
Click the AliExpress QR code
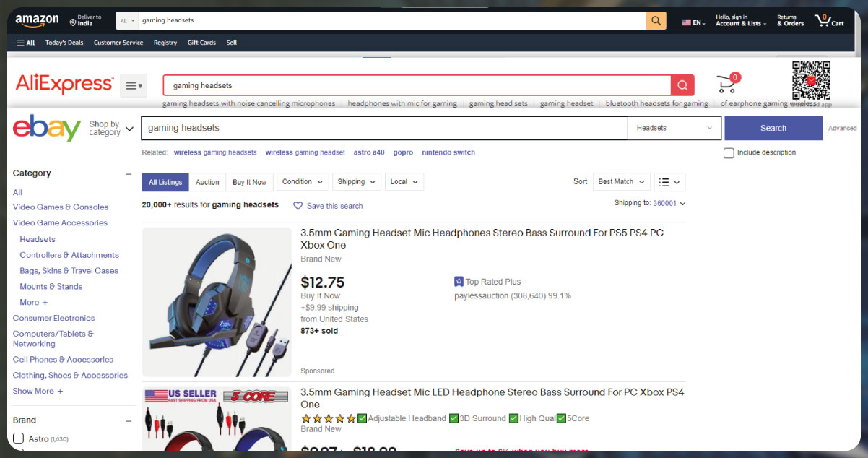[811, 80]
